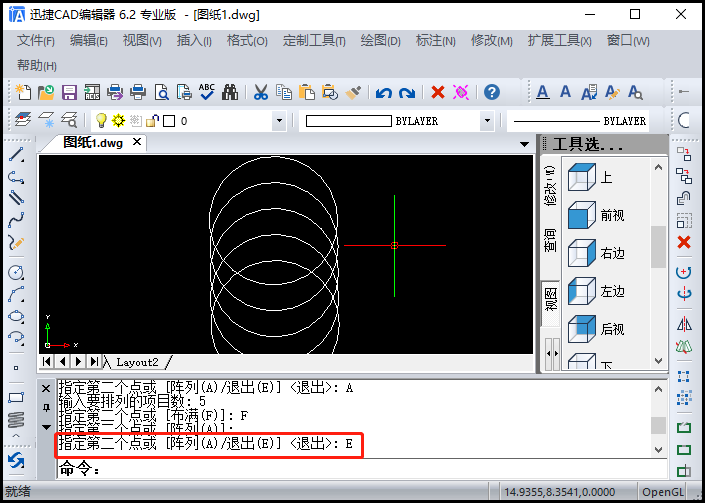Expand more draw tools chevron

(16, 436)
